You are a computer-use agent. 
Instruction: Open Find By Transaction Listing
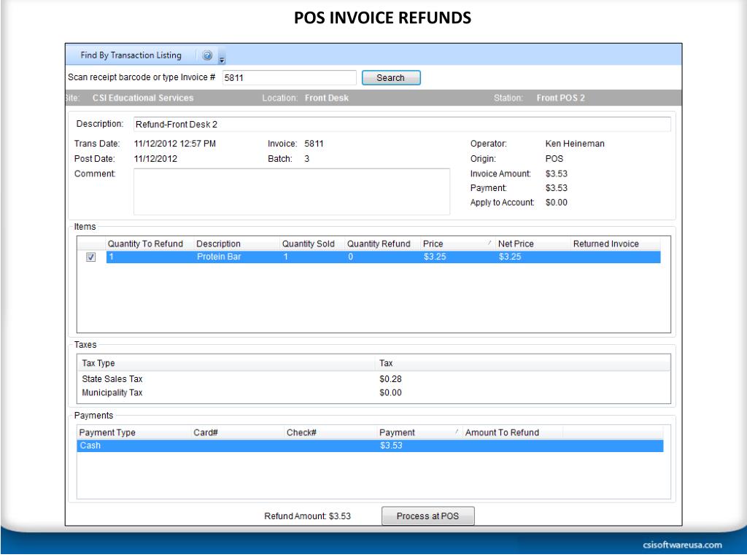[131, 55]
